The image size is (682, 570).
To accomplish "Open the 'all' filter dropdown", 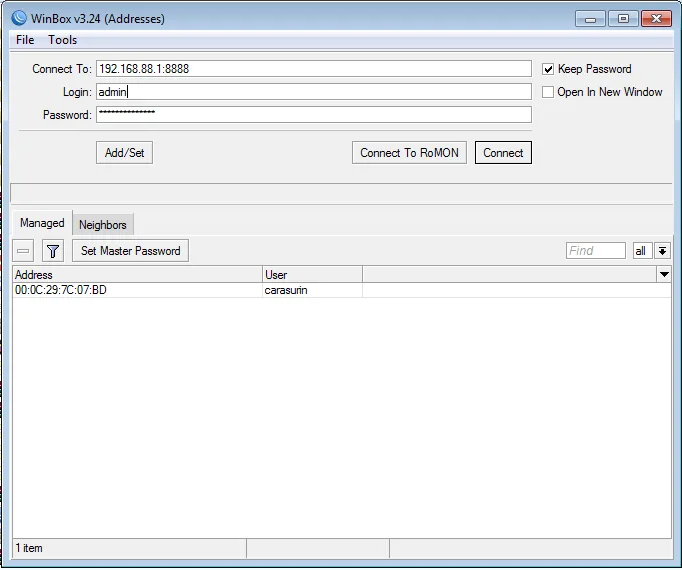I will [x=641, y=251].
